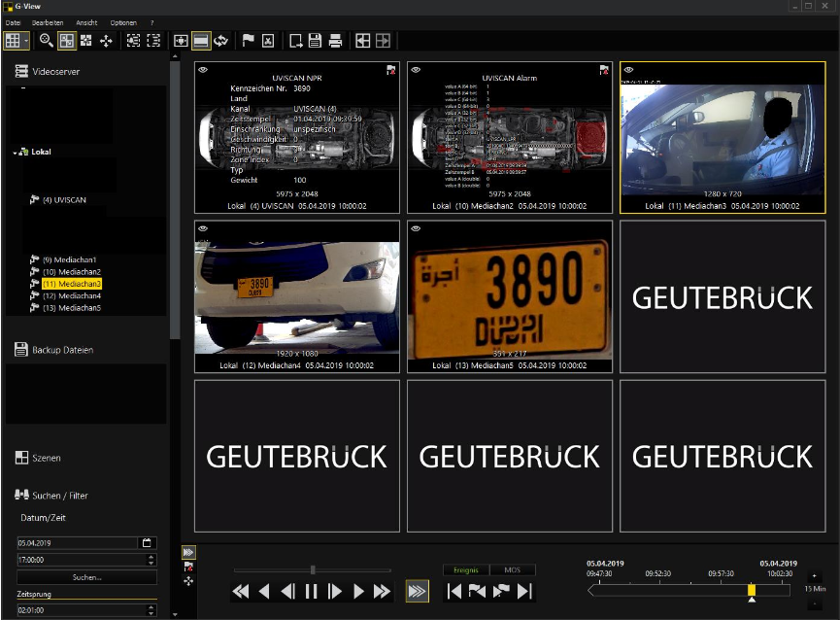Pause the video playback
Viewport: 840px width, 620px height.
[x=312, y=592]
